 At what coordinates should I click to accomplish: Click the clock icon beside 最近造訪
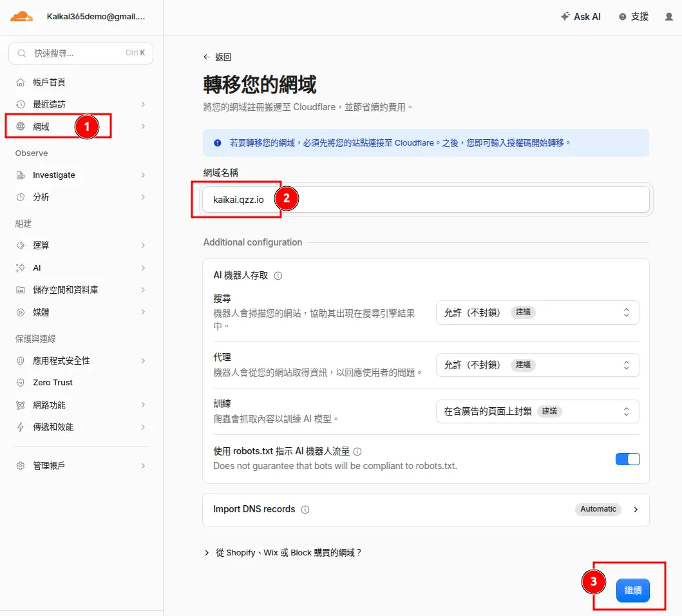click(x=21, y=104)
